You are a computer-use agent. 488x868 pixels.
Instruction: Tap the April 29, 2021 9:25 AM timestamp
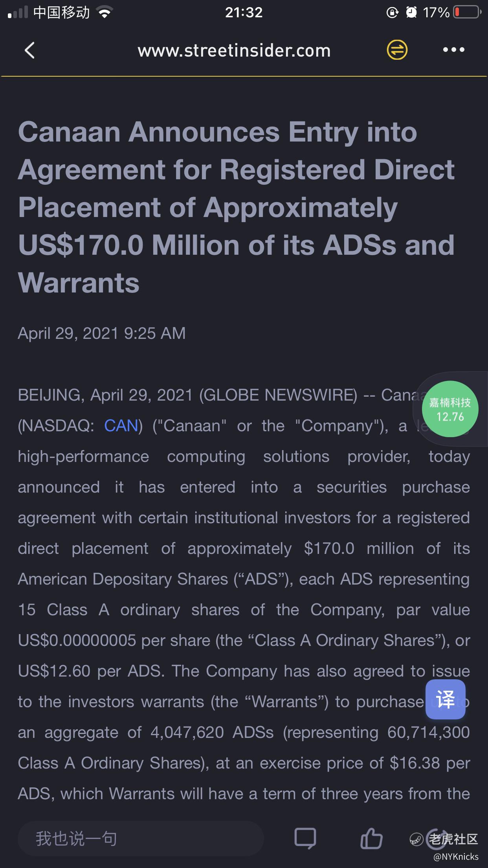point(101,333)
